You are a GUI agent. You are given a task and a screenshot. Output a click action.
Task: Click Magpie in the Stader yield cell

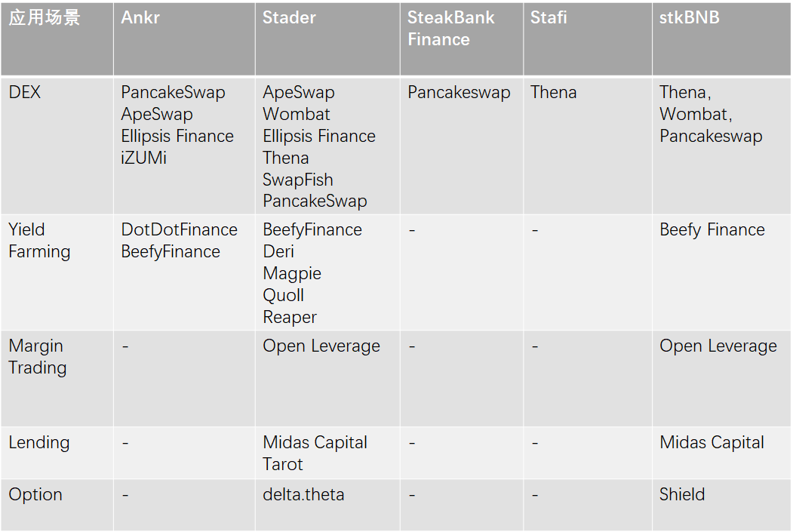(x=292, y=273)
